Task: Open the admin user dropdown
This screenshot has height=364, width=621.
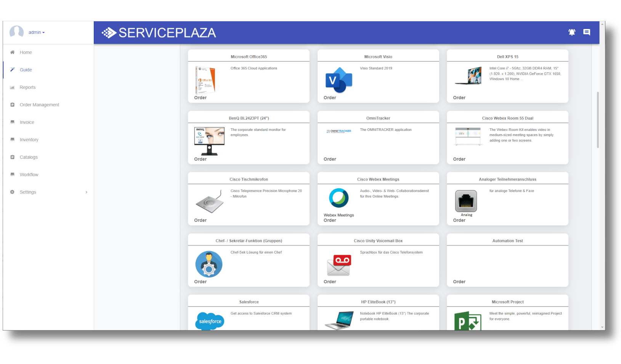Action: point(37,32)
